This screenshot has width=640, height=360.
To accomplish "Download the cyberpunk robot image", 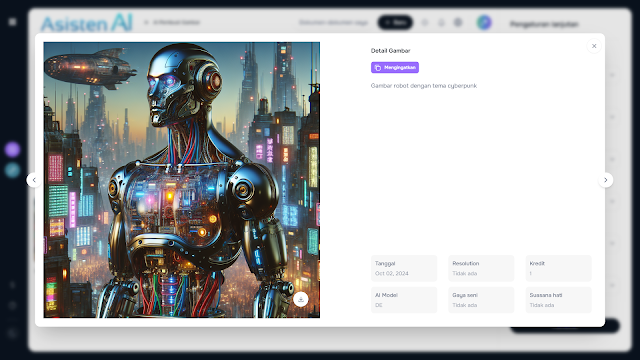I will coord(301,299).
